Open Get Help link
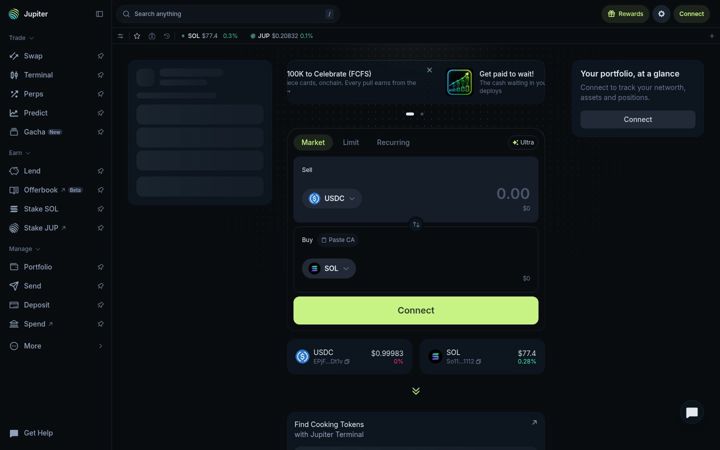 pos(31,433)
